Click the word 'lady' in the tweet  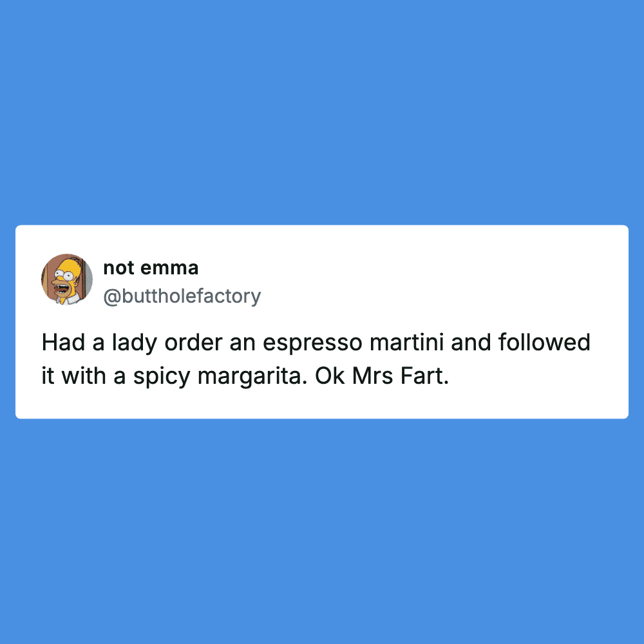pos(135,343)
